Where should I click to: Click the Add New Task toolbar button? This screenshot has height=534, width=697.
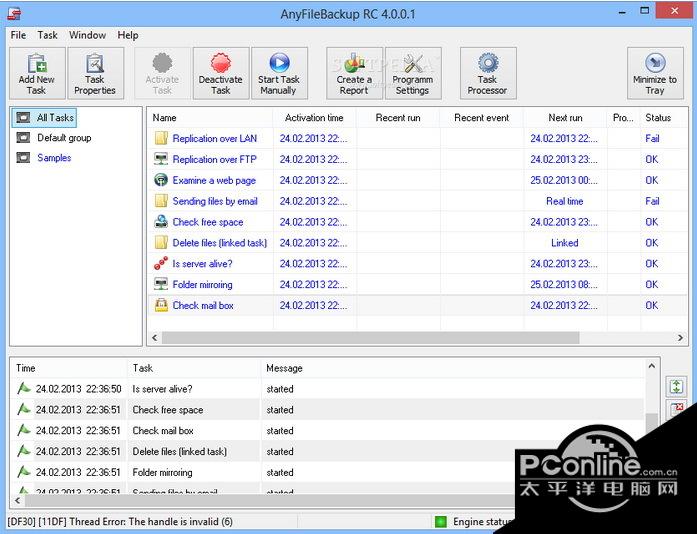[x=37, y=73]
